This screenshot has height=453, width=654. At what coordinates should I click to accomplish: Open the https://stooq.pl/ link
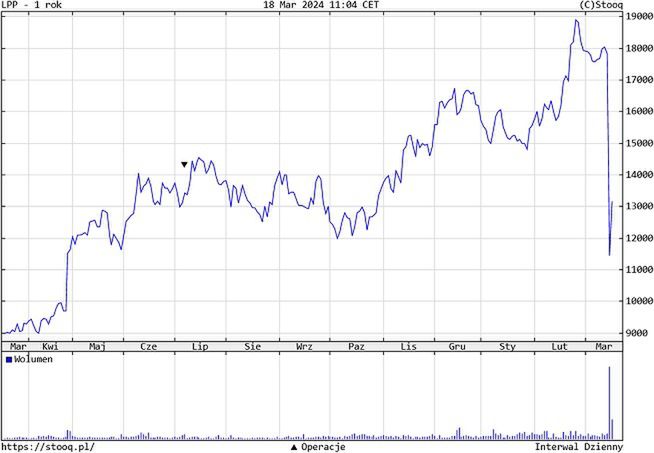[48, 447]
